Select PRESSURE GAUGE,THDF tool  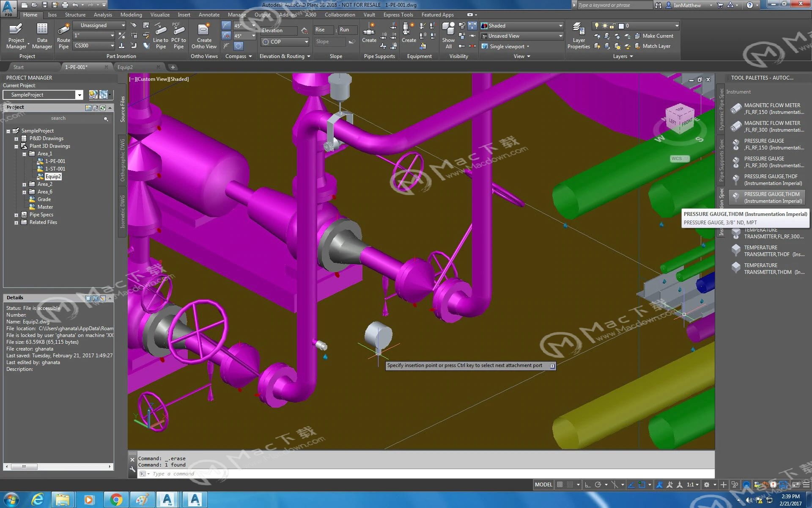point(768,180)
